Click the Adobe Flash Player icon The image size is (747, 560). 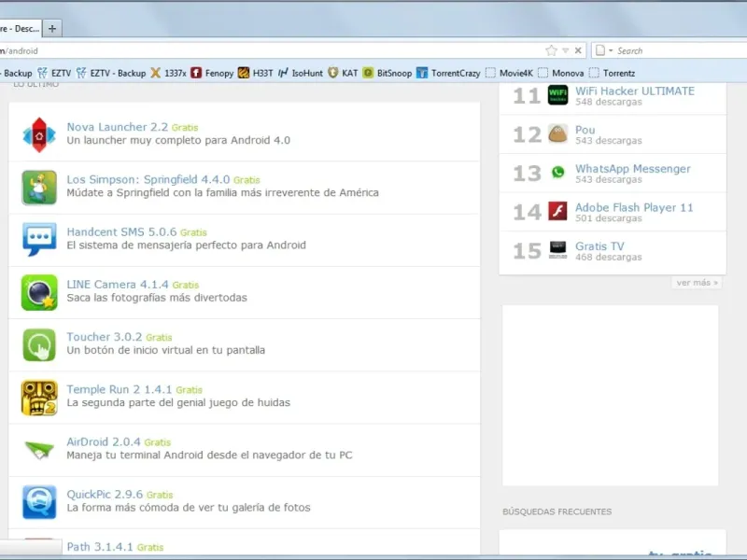coord(557,211)
